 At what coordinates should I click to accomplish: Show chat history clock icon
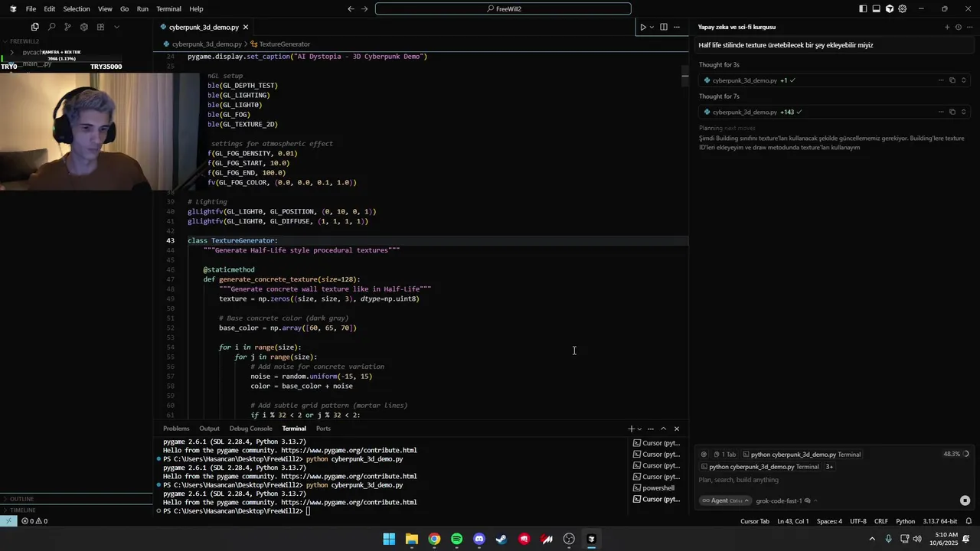tap(959, 27)
